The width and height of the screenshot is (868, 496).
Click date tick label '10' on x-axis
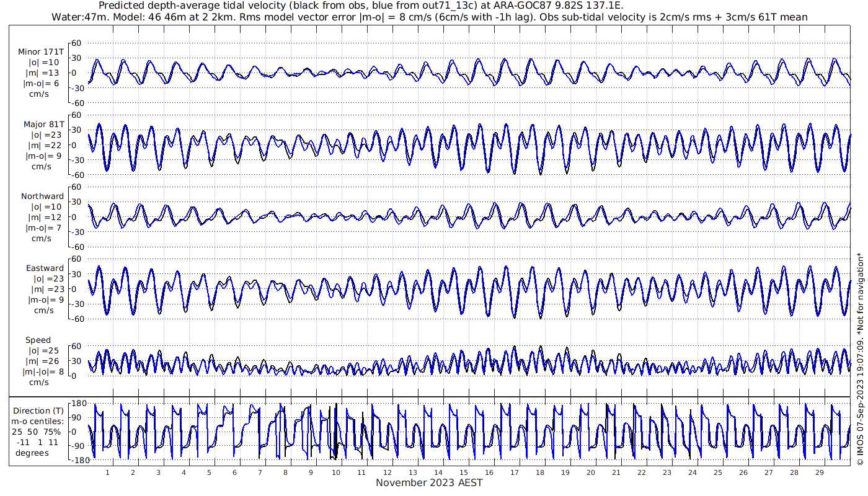(336, 472)
